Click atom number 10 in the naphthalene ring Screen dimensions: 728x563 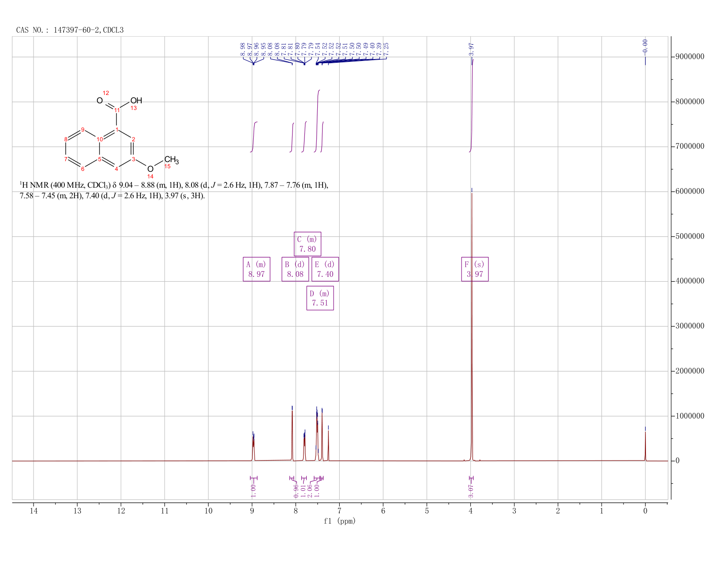pyautogui.click(x=100, y=139)
